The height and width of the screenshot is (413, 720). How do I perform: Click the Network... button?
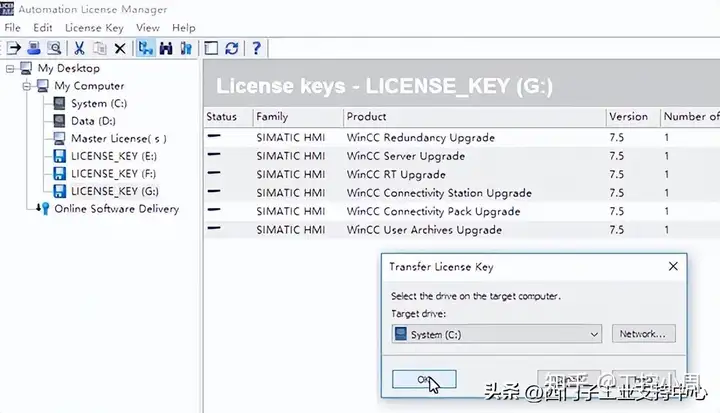[x=643, y=334]
